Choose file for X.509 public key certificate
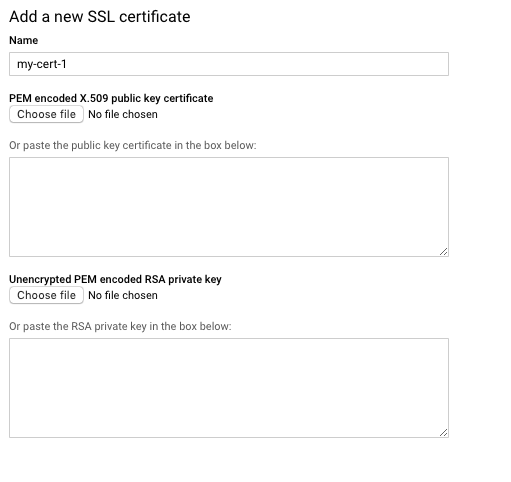The image size is (511, 482). 46,114
